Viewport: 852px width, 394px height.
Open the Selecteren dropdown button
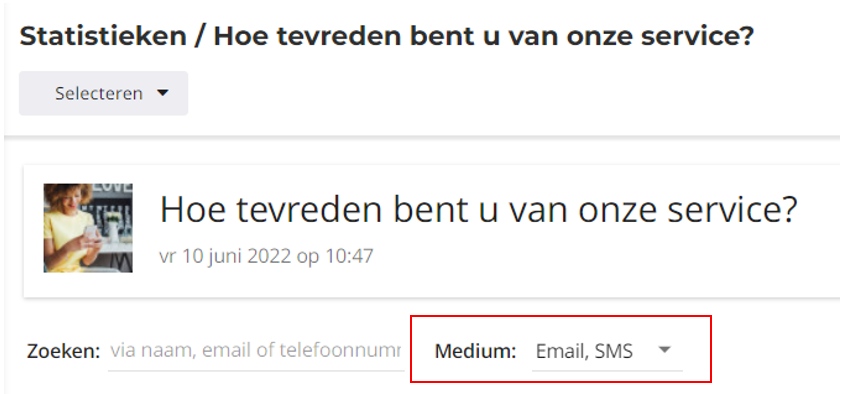pos(103,93)
